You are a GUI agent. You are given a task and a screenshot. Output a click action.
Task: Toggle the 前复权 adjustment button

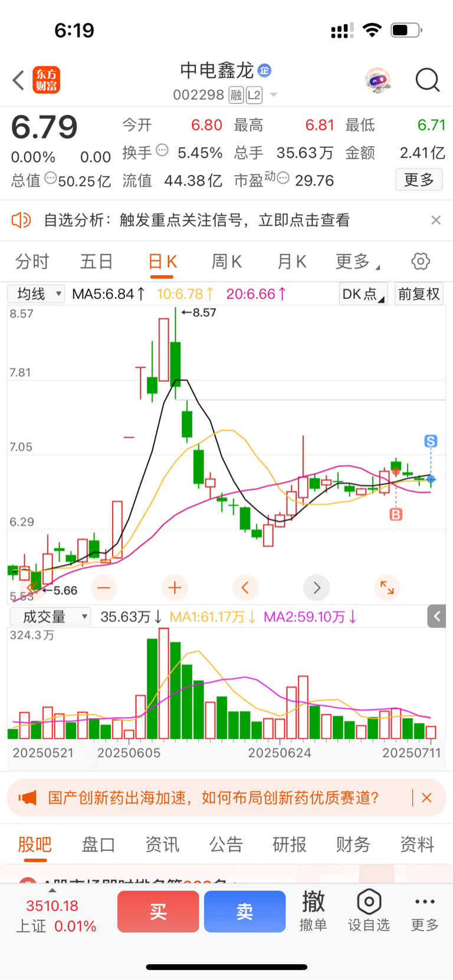click(419, 294)
